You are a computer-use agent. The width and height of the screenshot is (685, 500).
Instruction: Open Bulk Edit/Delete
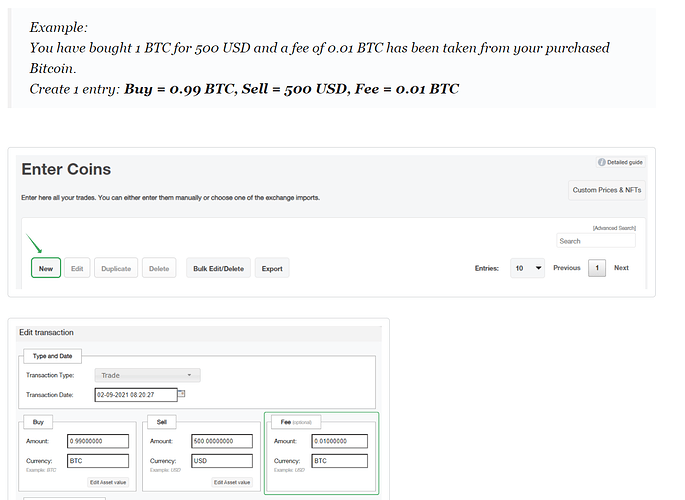[218, 268]
